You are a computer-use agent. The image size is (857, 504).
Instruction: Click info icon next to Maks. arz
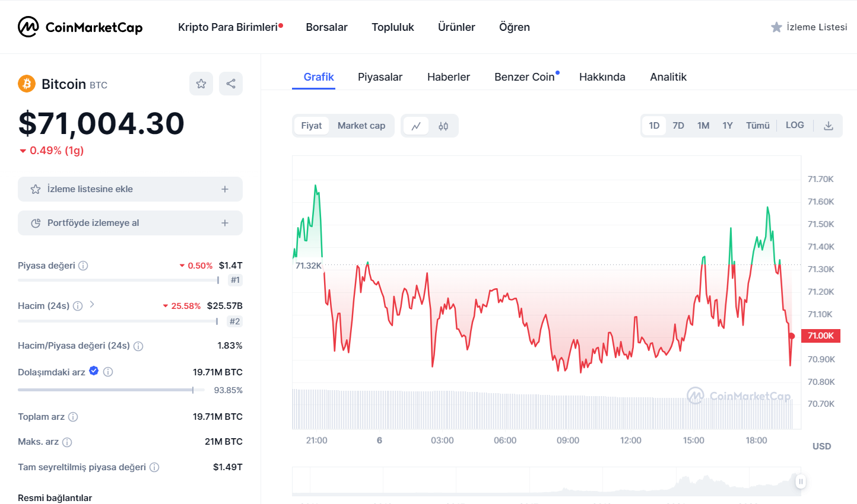click(67, 442)
